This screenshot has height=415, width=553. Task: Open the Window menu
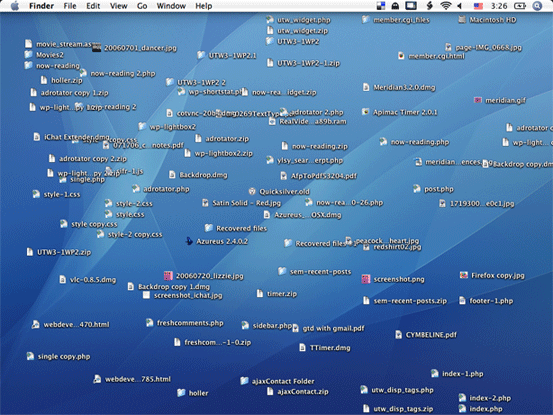click(x=171, y=6)
